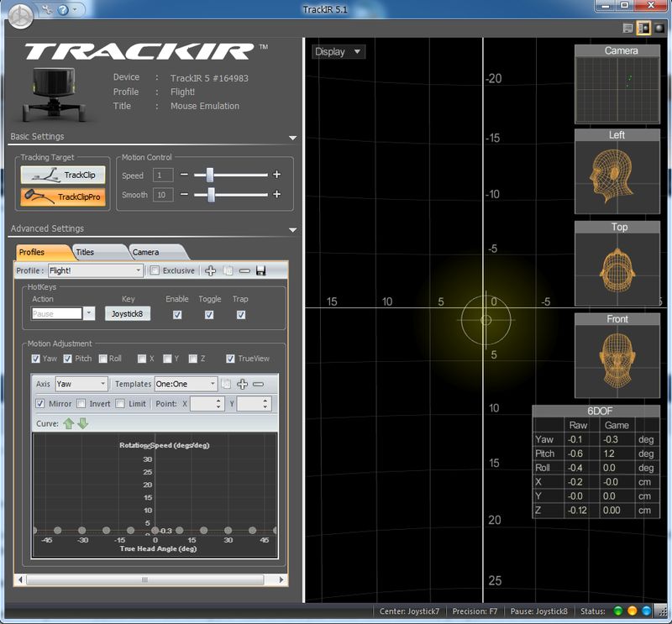Click the Front head view preview
This screenshot has width=672, height=624.
[x=617, y=356]
